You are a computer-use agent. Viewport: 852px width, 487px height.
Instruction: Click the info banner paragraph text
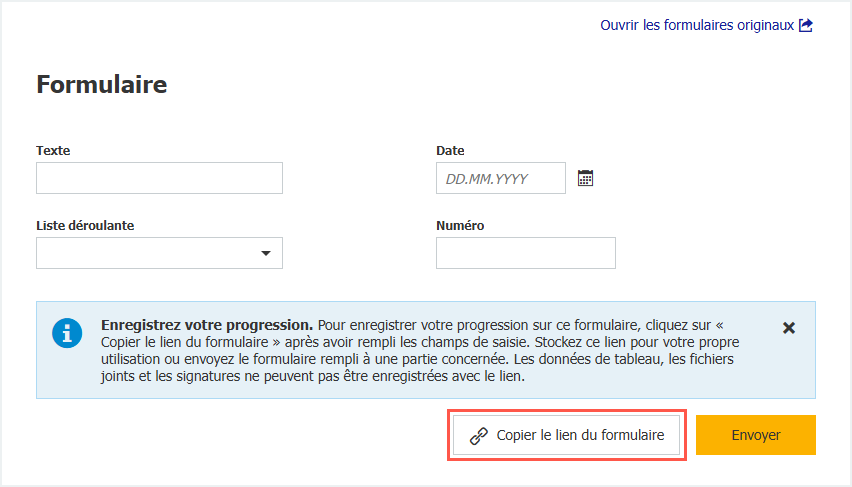(x=420, y=360)
